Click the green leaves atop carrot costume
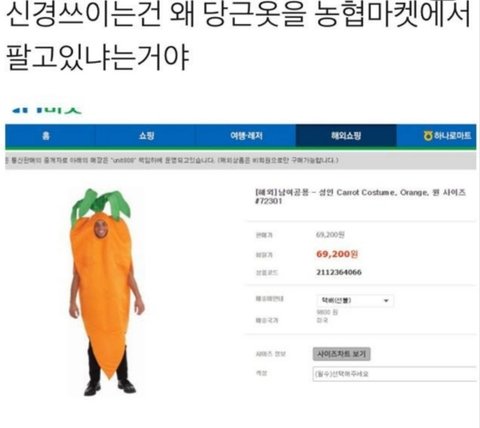 (x=101, y=205)
